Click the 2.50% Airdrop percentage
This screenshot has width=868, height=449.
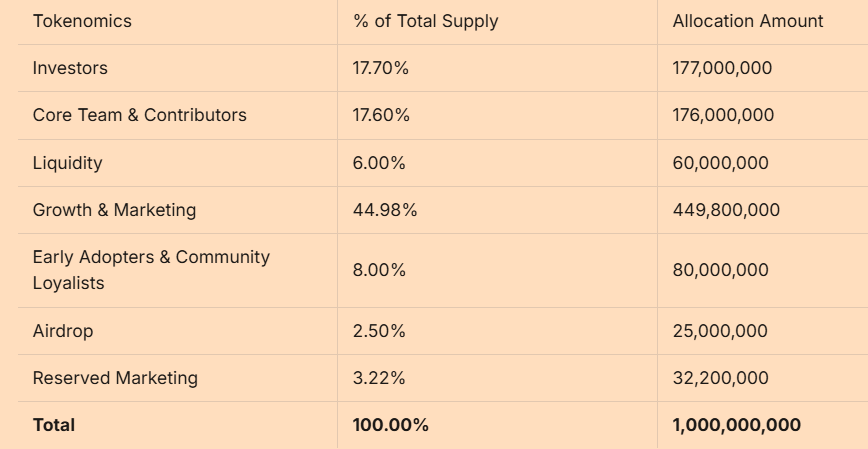379,331
